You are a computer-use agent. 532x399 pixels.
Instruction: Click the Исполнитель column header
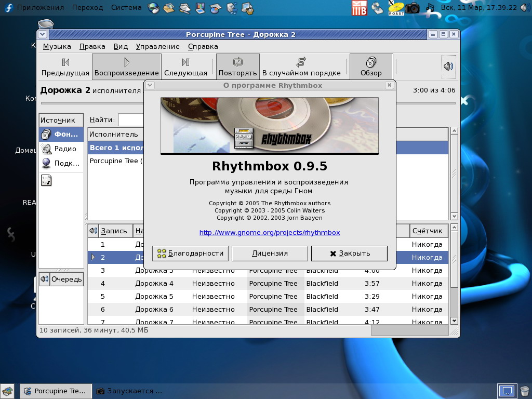pyautogui.click(x=116, y=135)
